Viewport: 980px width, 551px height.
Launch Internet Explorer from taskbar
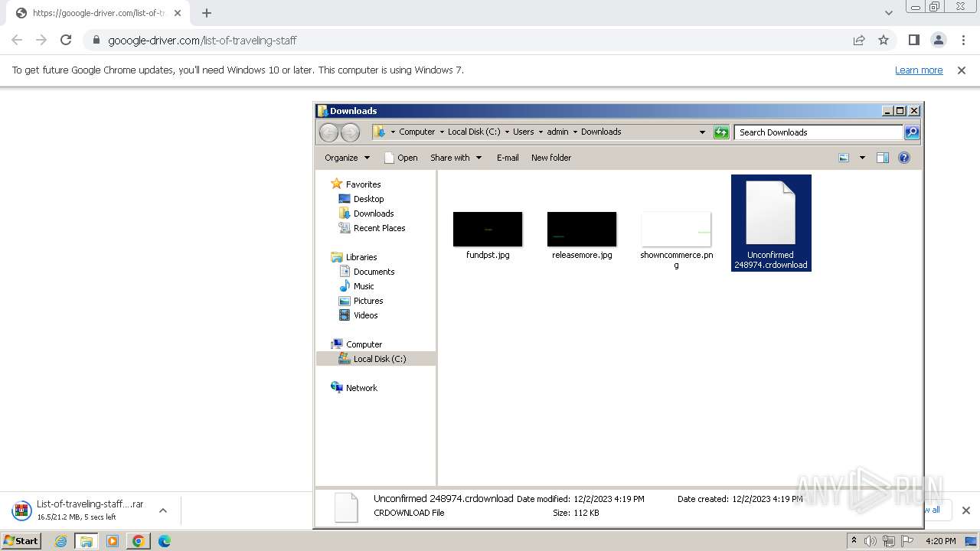coord(61,541)
